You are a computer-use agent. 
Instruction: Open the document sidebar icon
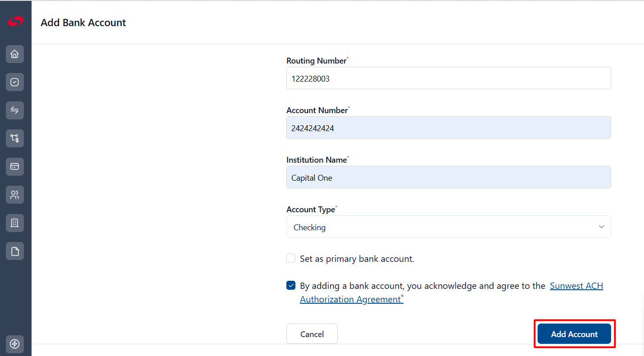point(15,251)
